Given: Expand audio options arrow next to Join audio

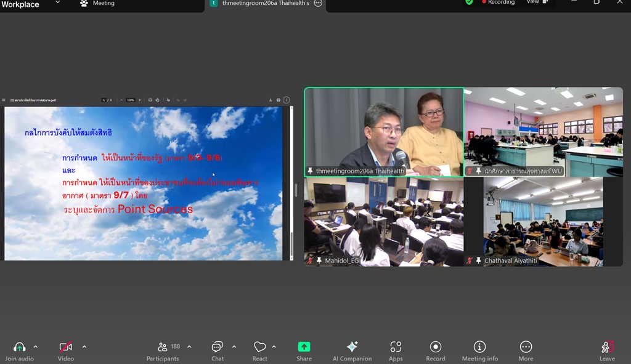Looking at the screenshot, I should pyautogui.click(x=35, y=347).
